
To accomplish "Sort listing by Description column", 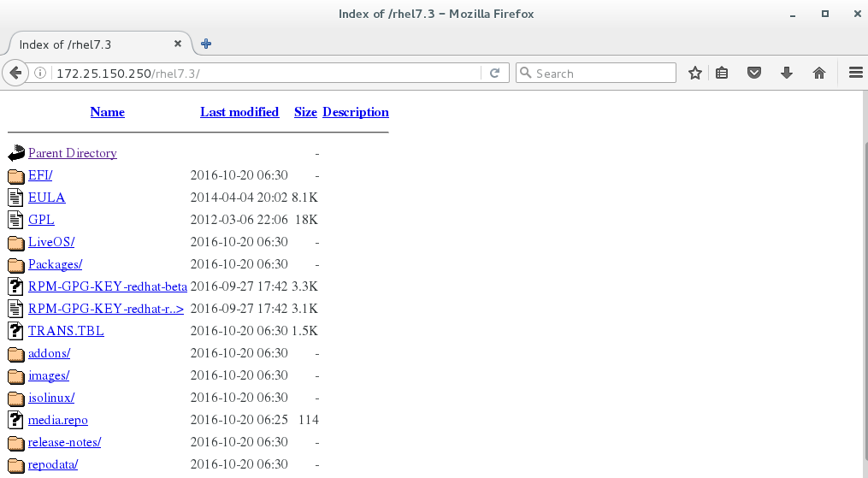I will coord(356,112).
